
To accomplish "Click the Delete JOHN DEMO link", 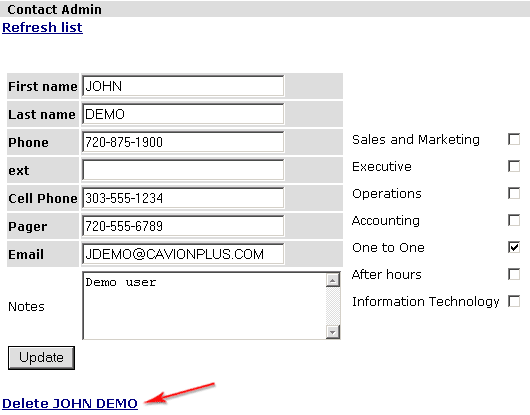I will coord(70,404).
